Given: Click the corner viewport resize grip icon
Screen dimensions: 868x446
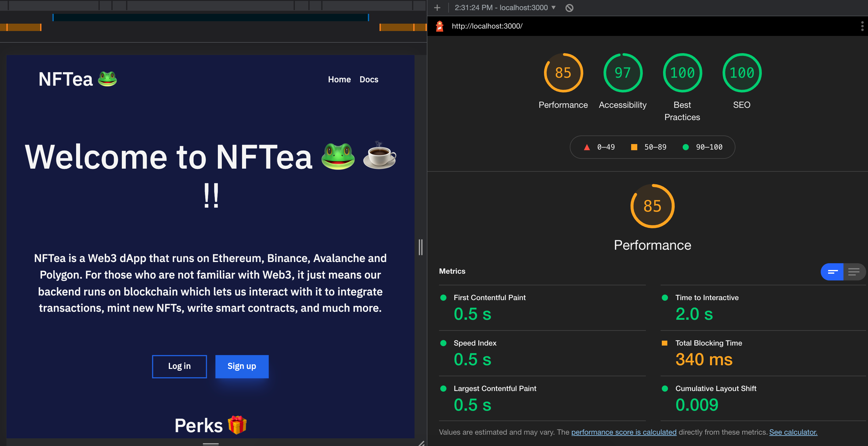Looking at the screenshot, I should pos(421,443).
